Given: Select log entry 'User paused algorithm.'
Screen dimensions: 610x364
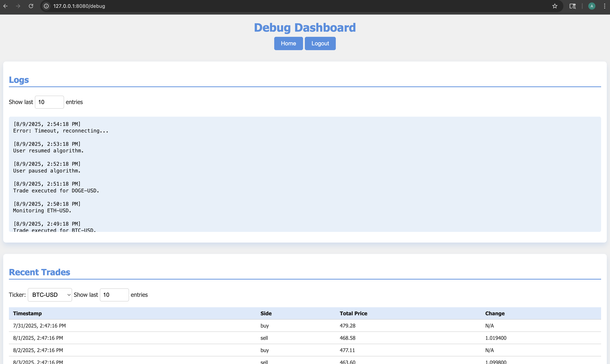Looking at the screenshot, I should [x=47, y=171].
